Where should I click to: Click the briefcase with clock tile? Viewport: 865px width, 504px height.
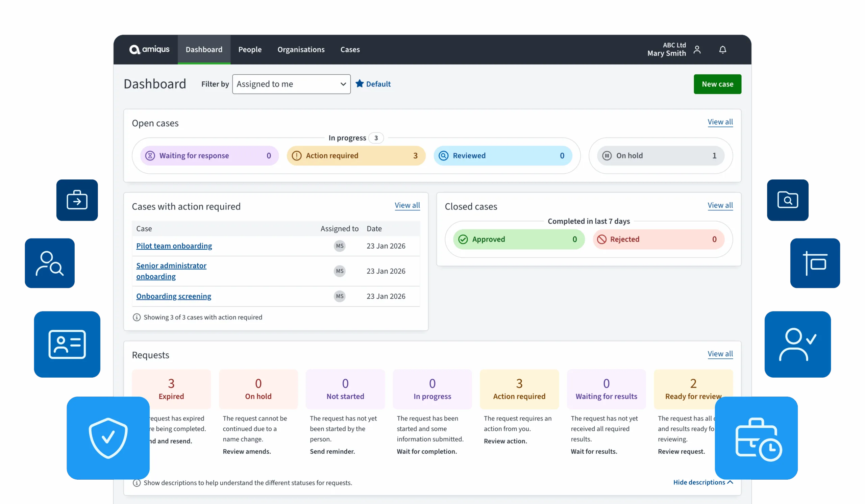tap(756, 438)
